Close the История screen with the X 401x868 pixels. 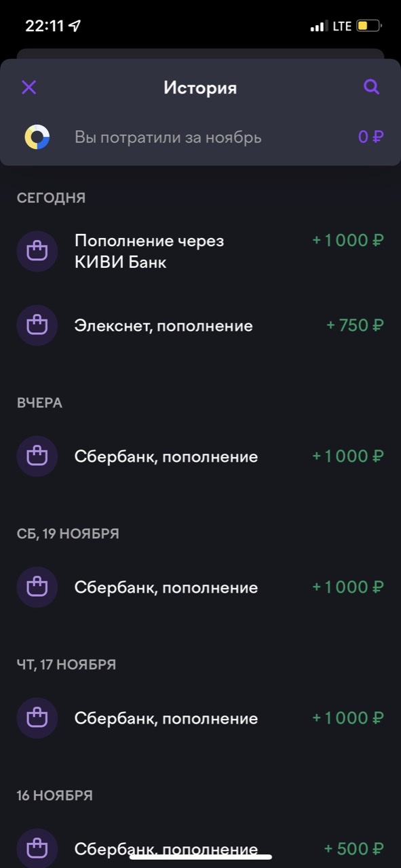pyautogui.click(x=28, y=87)
